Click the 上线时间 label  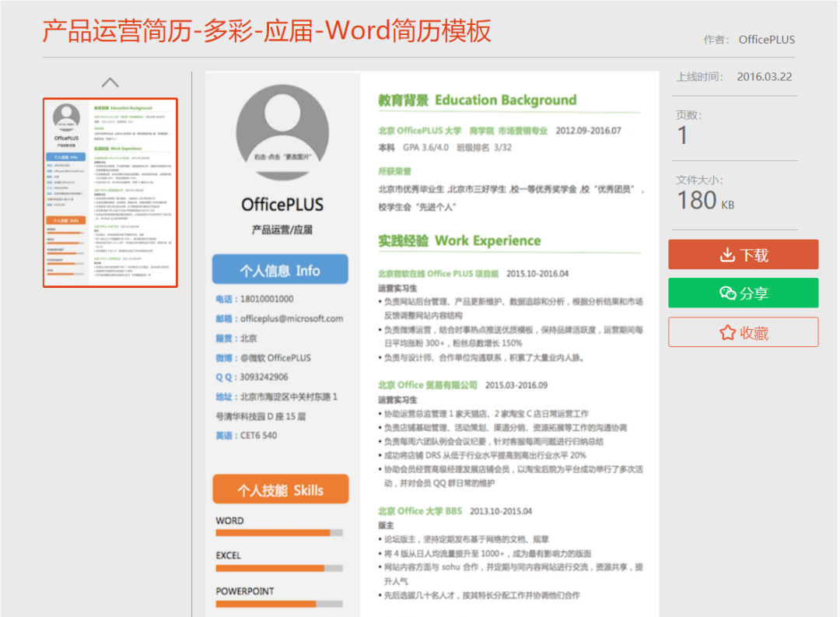(700, 77)
